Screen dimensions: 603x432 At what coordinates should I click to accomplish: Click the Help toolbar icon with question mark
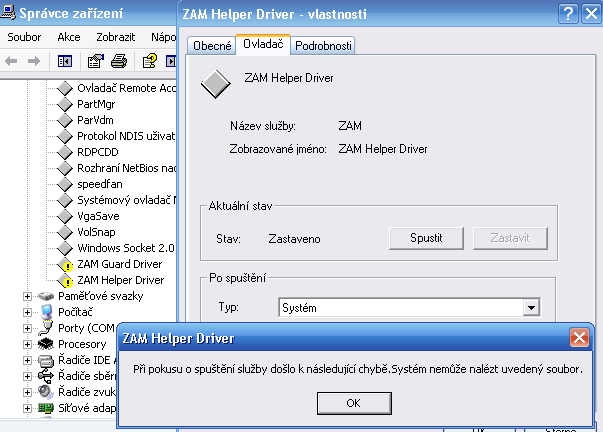click(x=150, y=61)
